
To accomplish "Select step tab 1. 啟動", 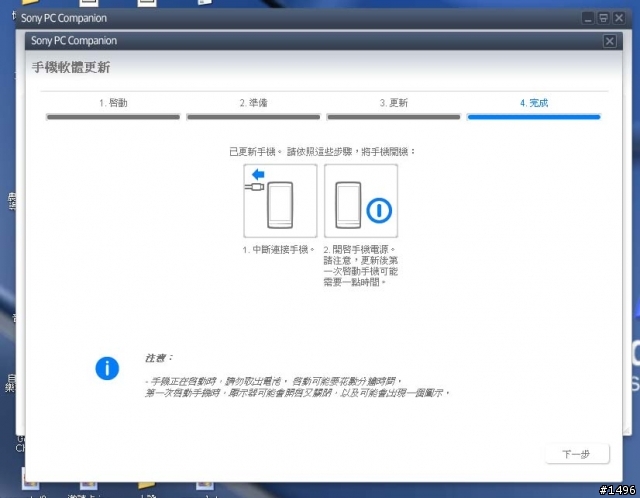I will 113,103.
